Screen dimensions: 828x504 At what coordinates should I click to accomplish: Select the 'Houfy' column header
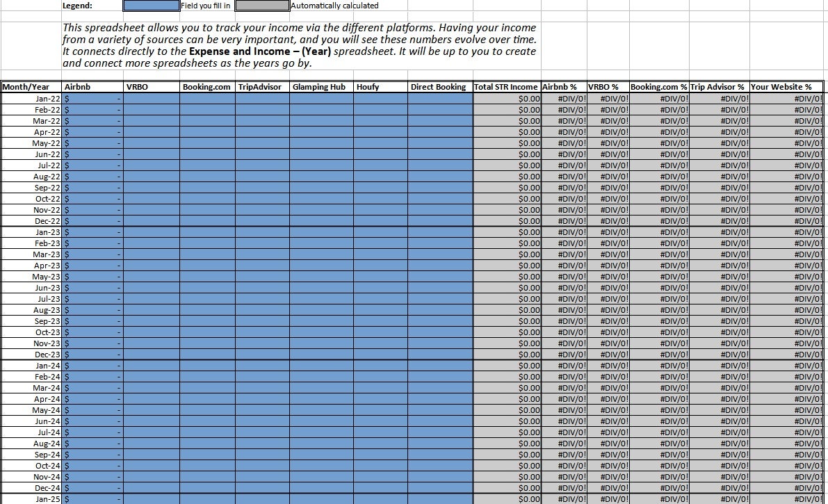[381, 87]
